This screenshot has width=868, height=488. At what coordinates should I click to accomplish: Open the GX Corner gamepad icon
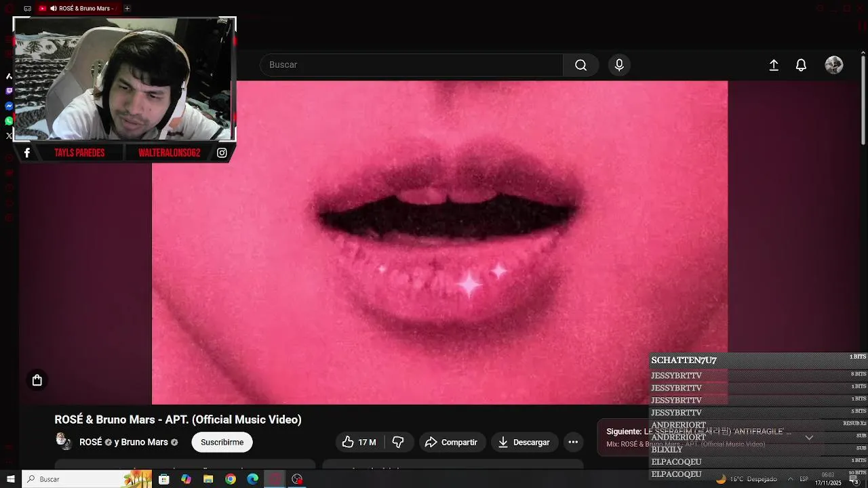coord(27,9)
